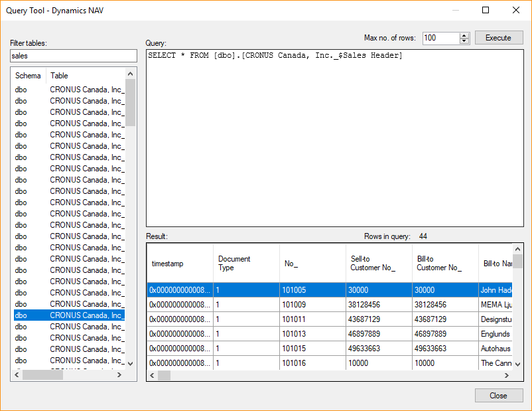The image size is (532, 411).
Task: Click inside the Query text area
Action: (x=335, y=138)
